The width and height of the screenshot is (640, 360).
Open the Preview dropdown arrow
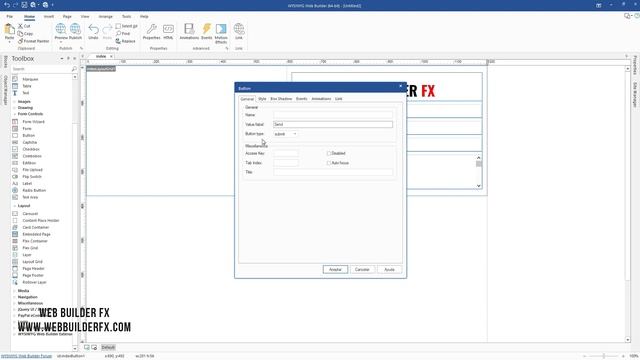61,42
